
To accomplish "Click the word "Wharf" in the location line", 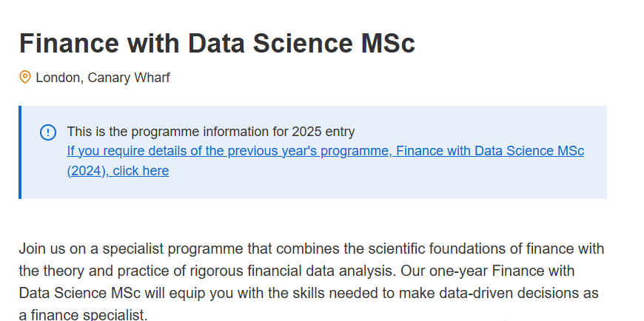I will [152, 78].
